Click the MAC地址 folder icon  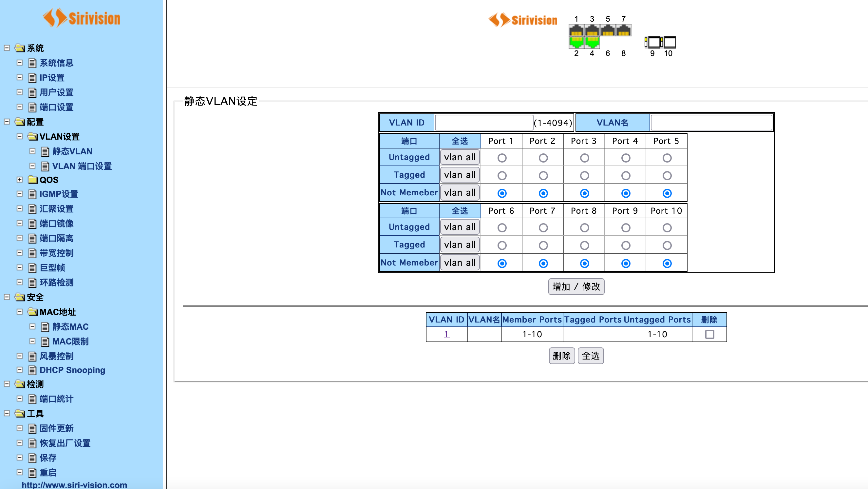[x=33, y=312]
